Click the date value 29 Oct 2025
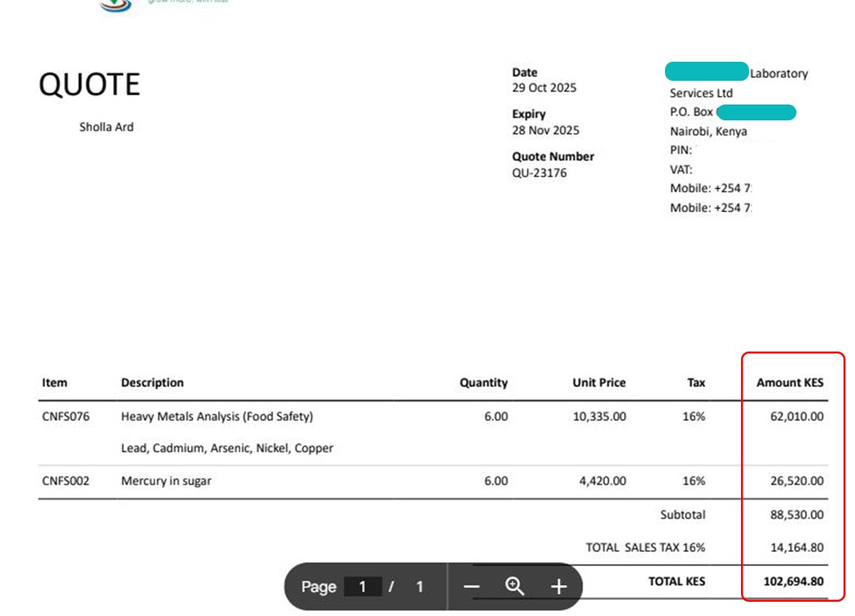Screen dimensions: 855x616 point(544,88)
